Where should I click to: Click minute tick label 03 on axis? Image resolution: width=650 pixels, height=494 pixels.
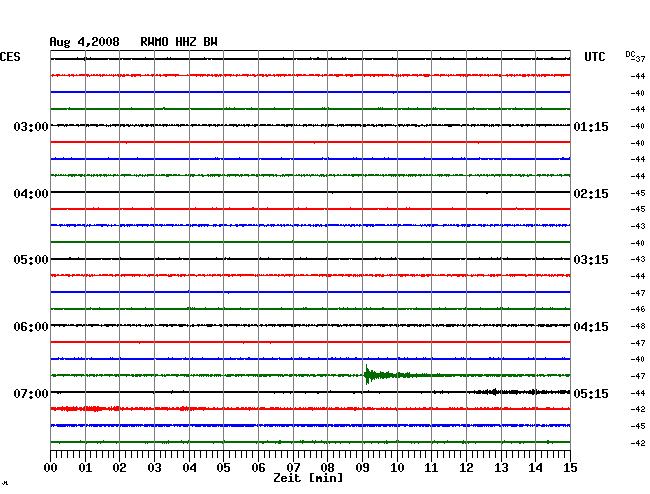pos(154,467)
